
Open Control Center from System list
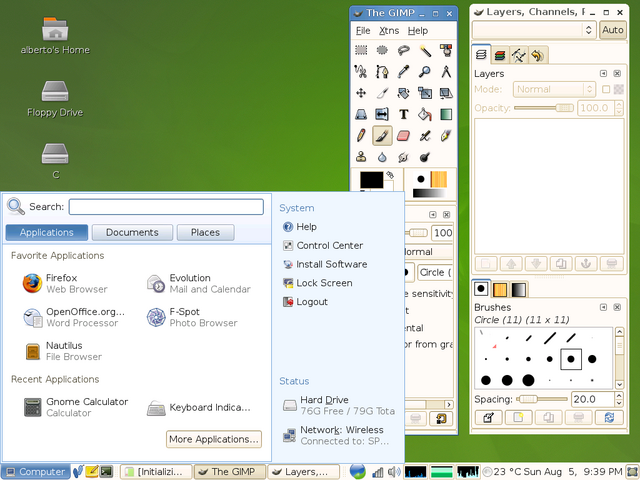click(x=322, y=245)
